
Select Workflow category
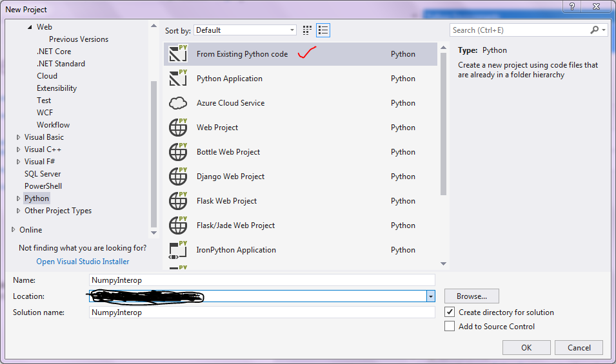tap(53, 125)
